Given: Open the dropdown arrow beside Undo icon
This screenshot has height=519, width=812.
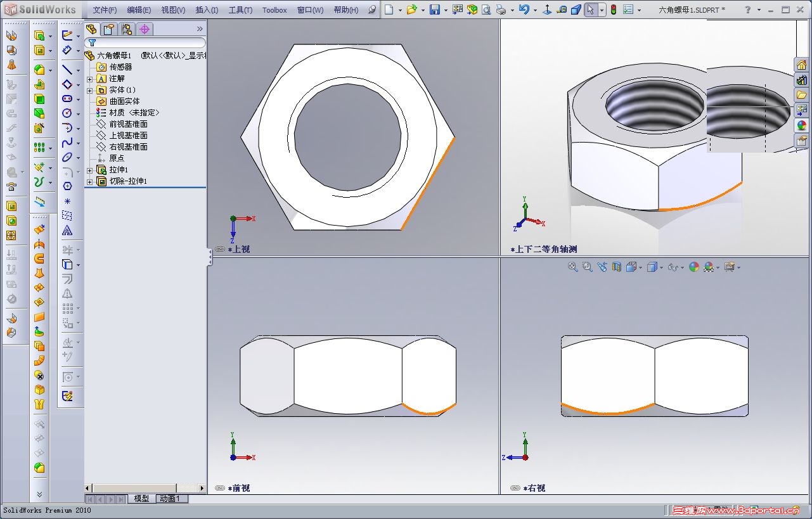Looking at the screenshot, I should (534, 10).
